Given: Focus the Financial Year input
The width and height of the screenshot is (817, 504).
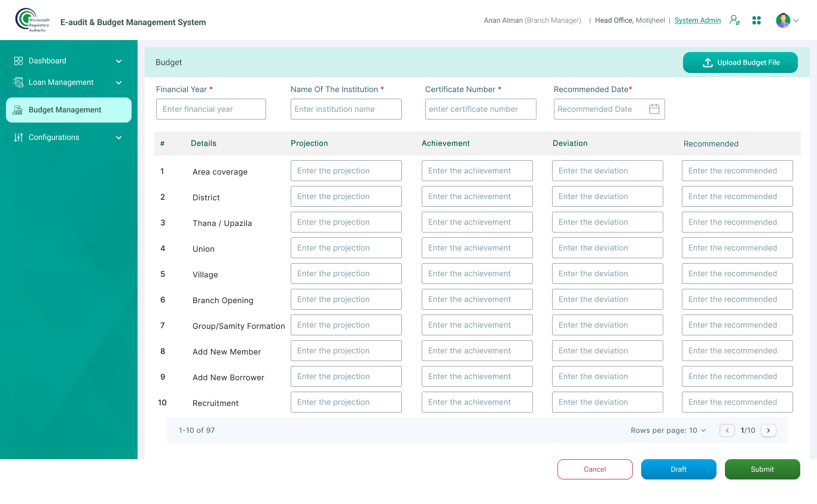Looking at the screenshot, I should coord(211,109).
